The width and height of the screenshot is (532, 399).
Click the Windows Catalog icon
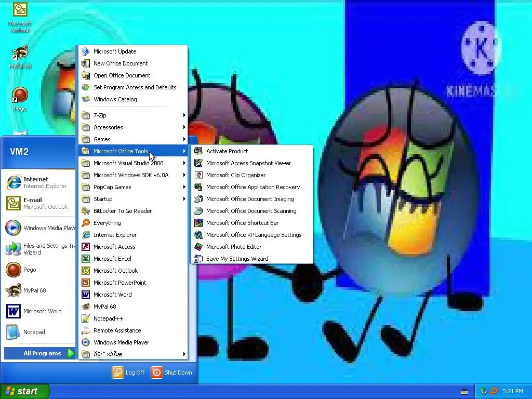pos(86,99)
